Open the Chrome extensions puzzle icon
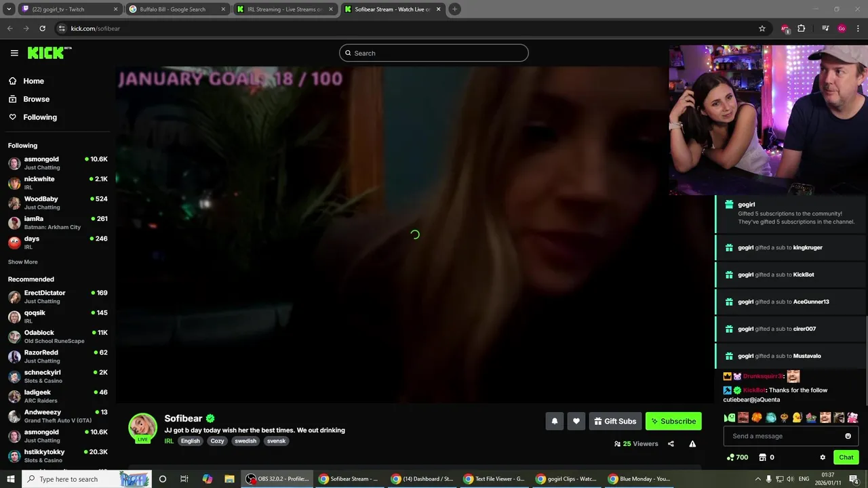This screenshot has height=488, width=868. 802,28
